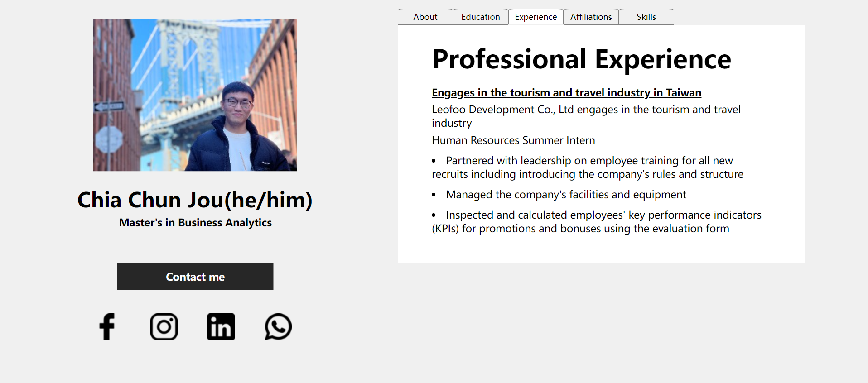Viewport: 868px width, 383px height.
Task: Click the underlined tourism industry heading
Action: (x=566, y=92)
